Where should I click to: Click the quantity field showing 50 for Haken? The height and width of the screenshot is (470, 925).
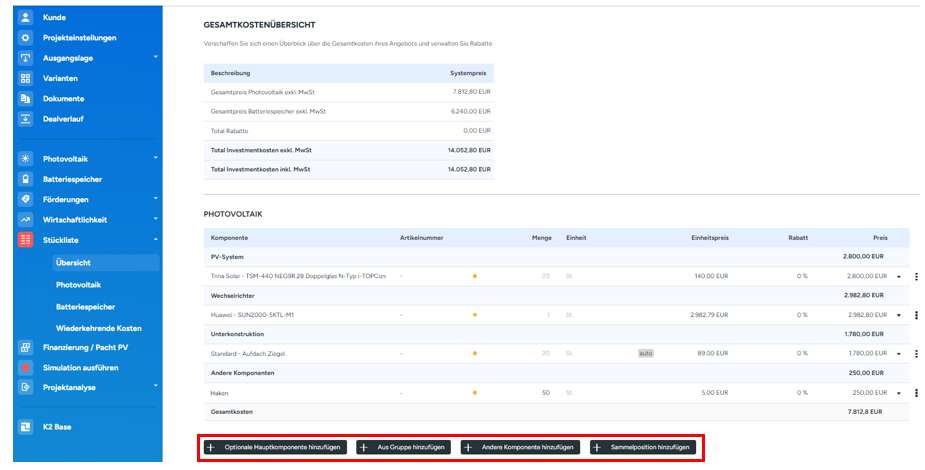pyautogui.click(x=545, y=393)
